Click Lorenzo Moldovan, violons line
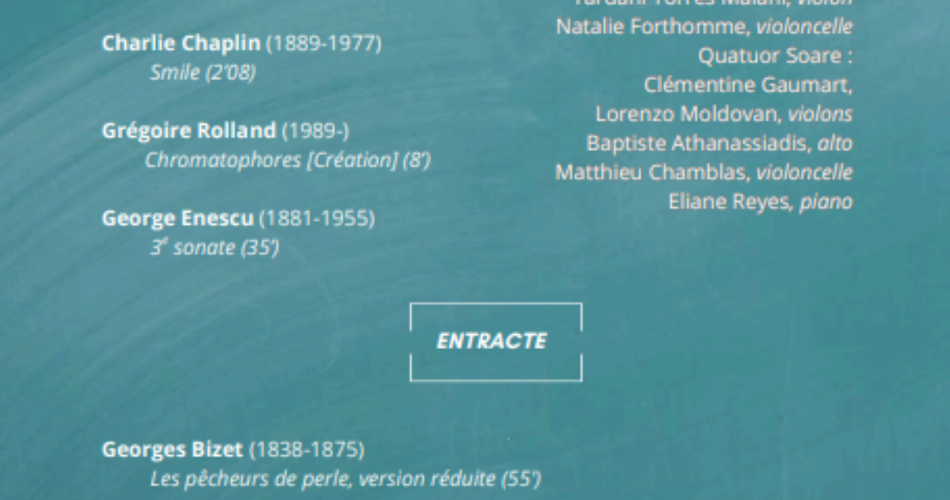950x500 pixels. [723, 114]
